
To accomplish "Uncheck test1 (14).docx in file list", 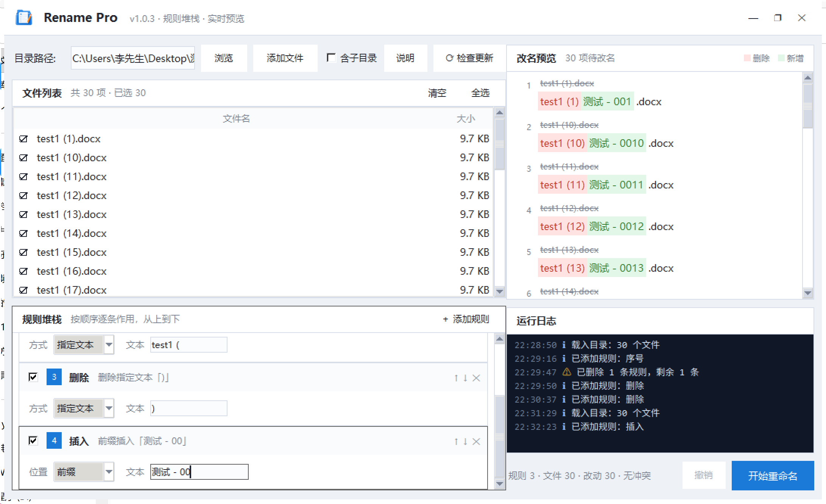I will coord(23,233).
